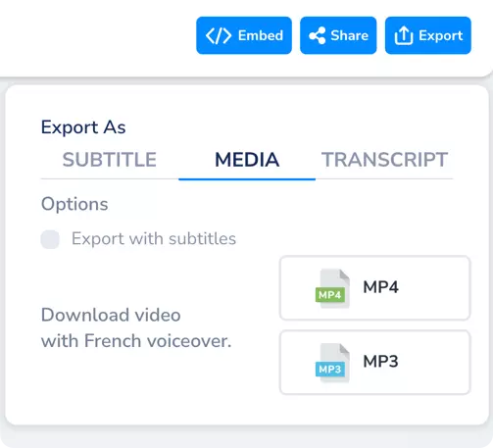Enable the Export with subtitles checkbox
Image resolution: width=493 pixels, height=448 pixels.
(x=50, y=239)
